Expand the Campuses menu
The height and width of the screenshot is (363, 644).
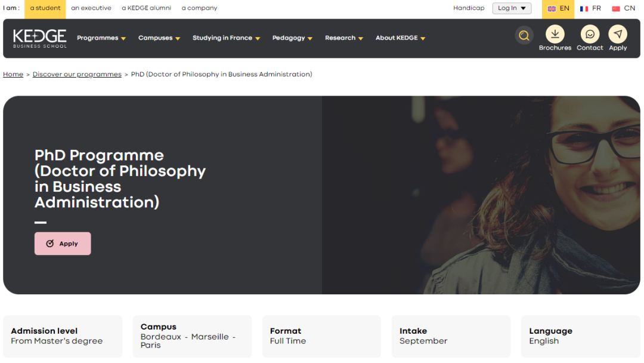pyautogui.click(x=159, y=38)
